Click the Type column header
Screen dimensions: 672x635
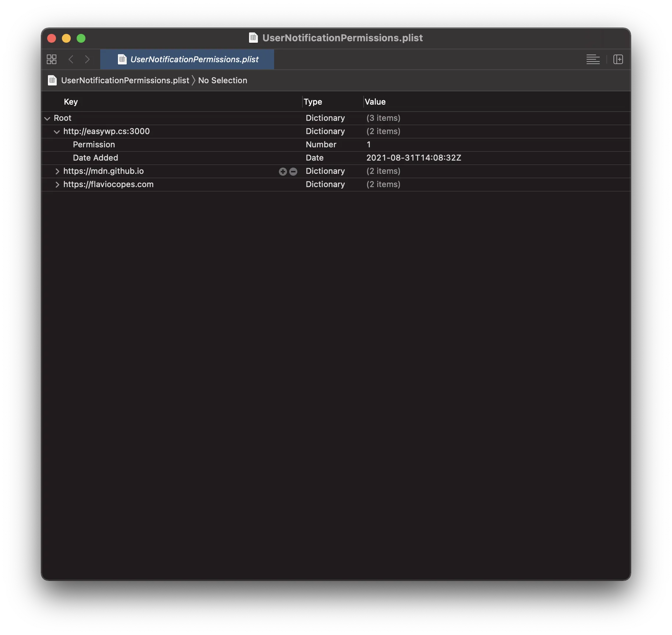coord(313,102)
